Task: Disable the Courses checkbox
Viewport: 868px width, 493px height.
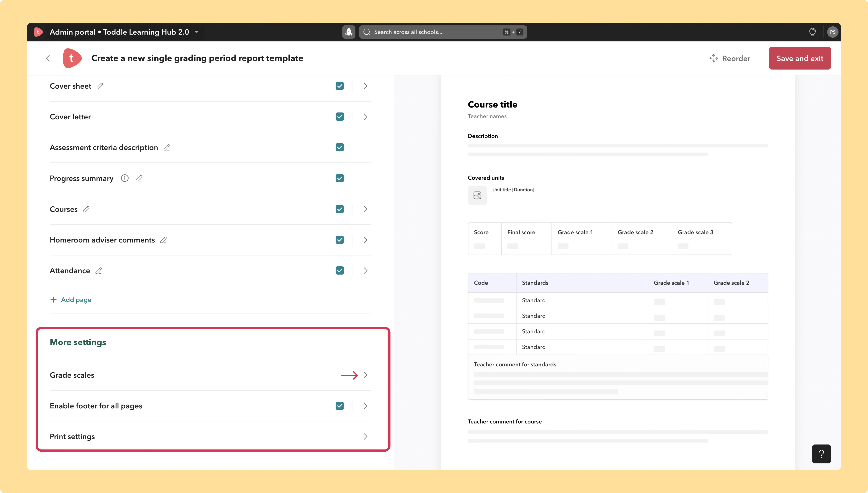Action: point(340,209)
